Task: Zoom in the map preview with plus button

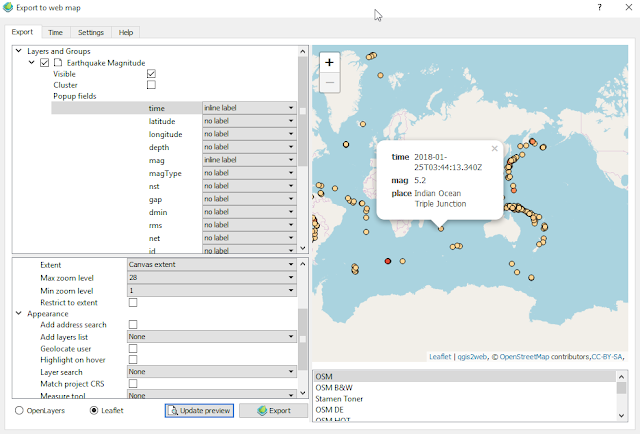Action: 329,62
